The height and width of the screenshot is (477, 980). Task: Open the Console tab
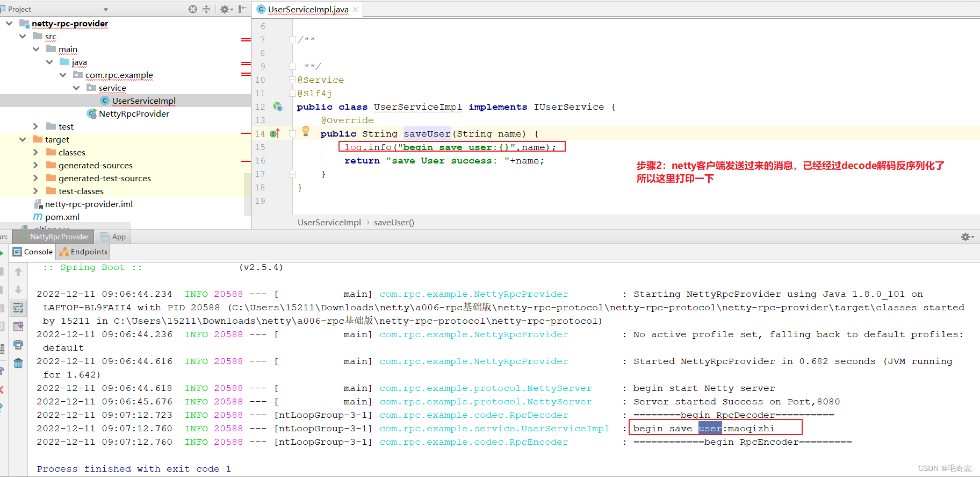pos(33,252)
